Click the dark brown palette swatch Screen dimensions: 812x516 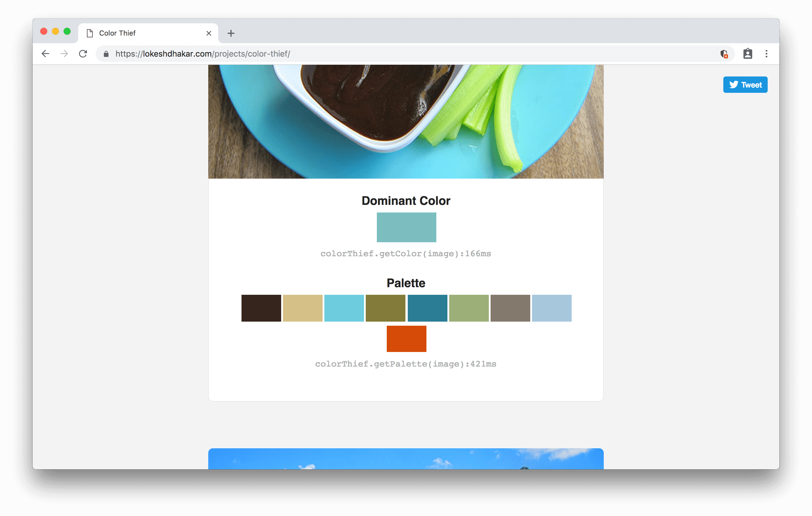point(261,308)
